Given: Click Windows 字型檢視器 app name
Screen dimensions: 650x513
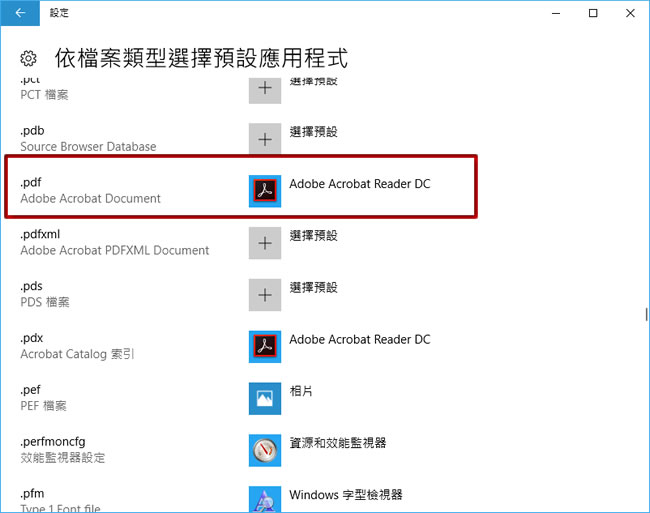Looking at the screenshot, I should click(x=346, y=494).
